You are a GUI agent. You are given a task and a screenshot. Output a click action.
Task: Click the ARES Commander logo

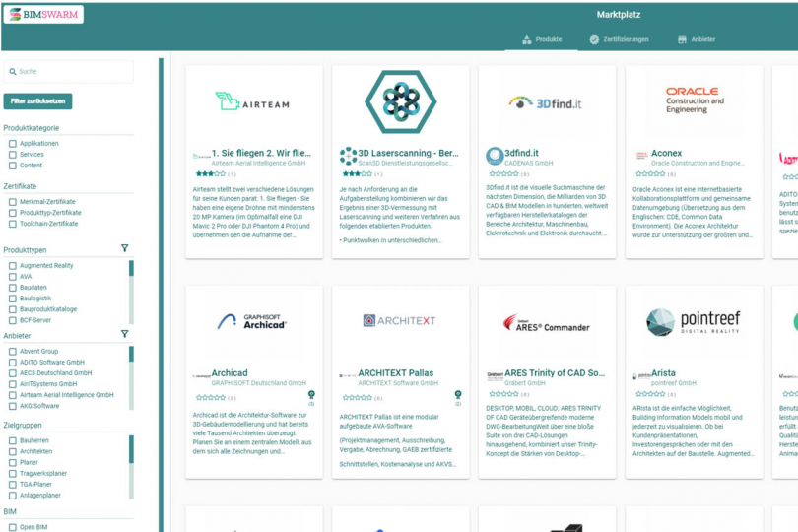547,322
